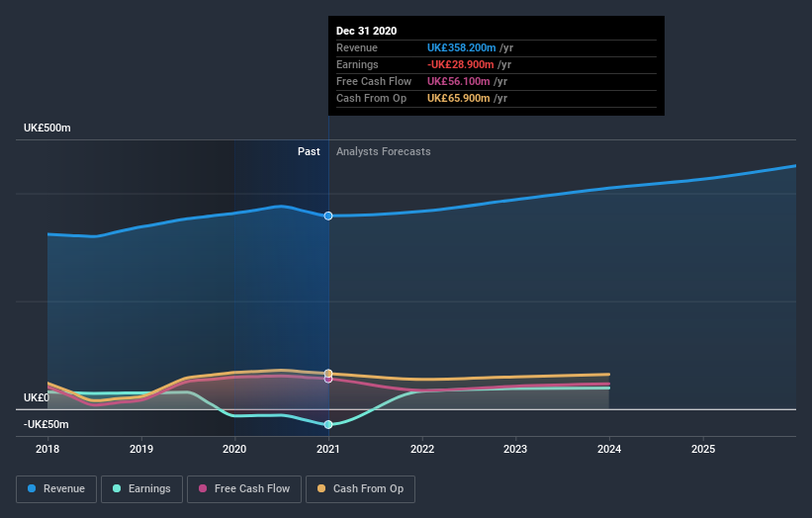Click the blue Revenue data point at 2021
The image size is (812, 518).
pyautogui.click(x=328, y=216)
